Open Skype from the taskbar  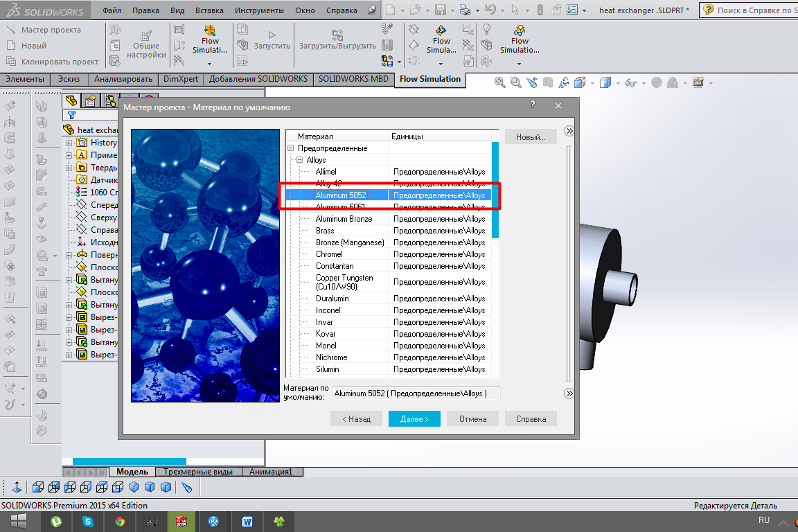[x=88, y=522]
